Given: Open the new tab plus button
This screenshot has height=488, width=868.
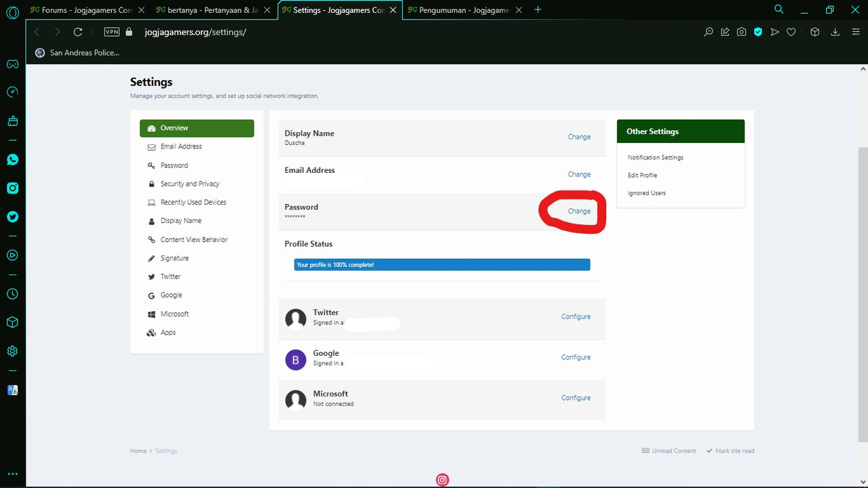Looking at the screenshot, I should (x=538, y=9).
